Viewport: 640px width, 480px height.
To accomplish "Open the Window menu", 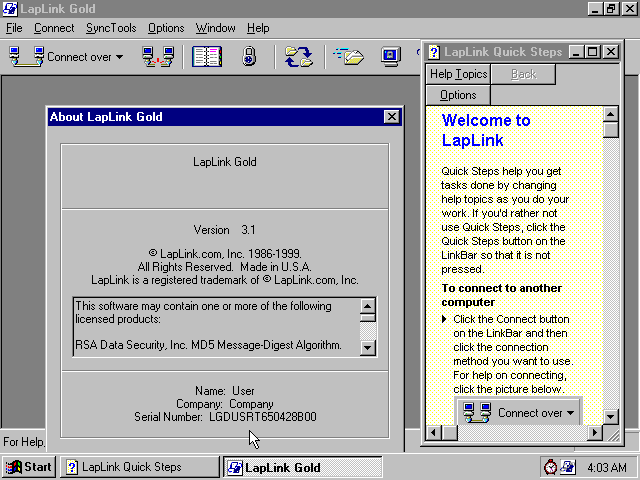I will pos(216,28).
